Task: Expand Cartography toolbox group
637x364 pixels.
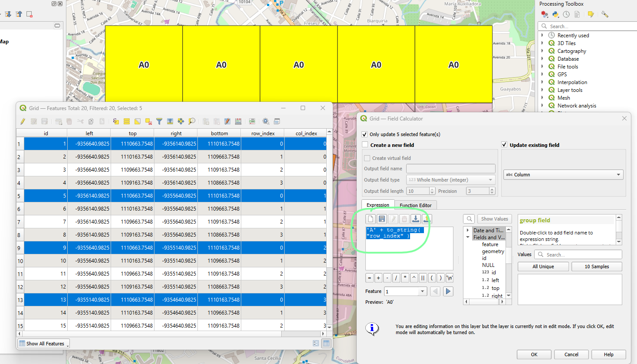Action: (542, 51)
